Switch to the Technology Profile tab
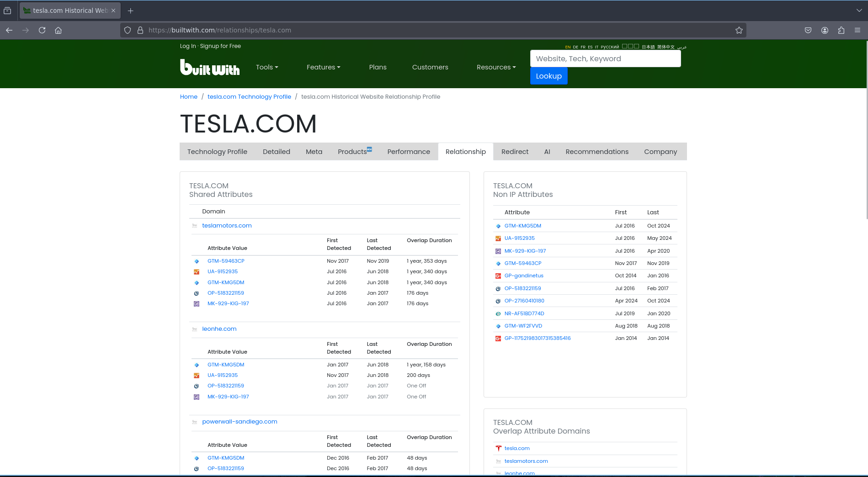Viewport: 868px width, 477px height. click(x=217, y=152)
